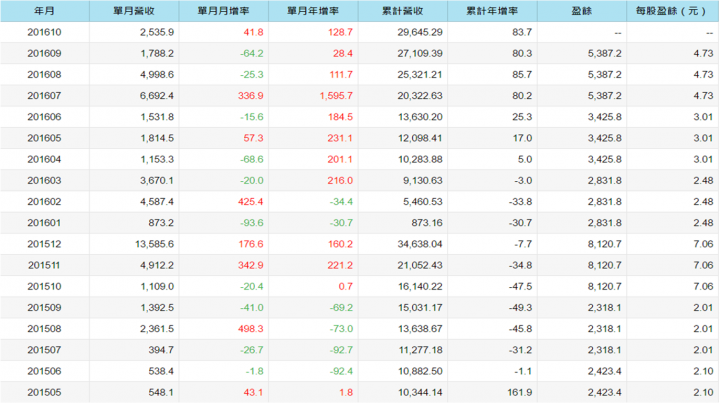Click the 201505 year-month cell
Image resolution: width=720 pixels, height=403 pixels.
pos(44,392)
